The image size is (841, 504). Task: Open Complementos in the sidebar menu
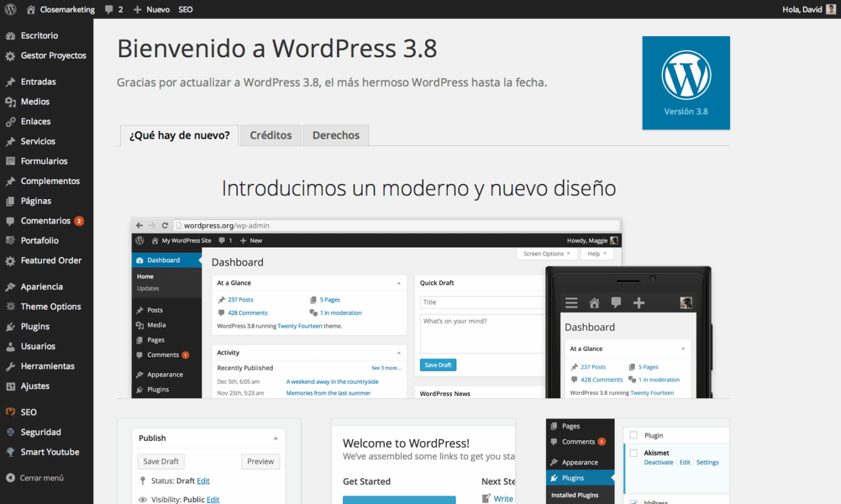(50, 181)
